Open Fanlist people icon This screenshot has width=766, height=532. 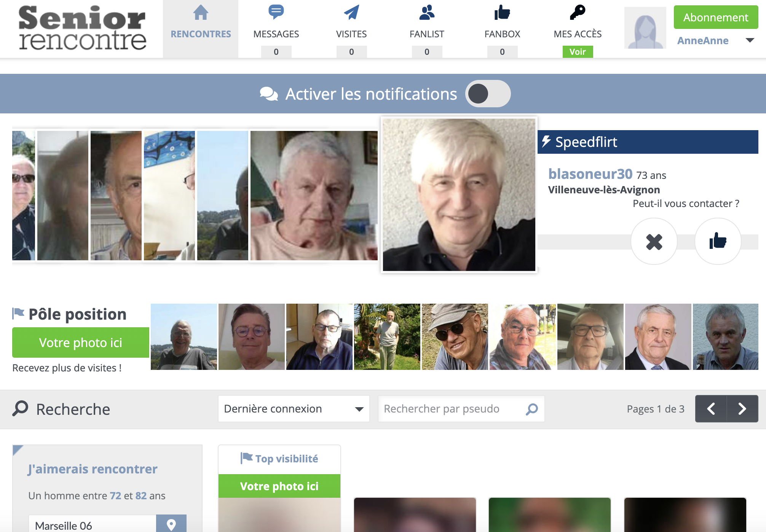click(427, 13)
